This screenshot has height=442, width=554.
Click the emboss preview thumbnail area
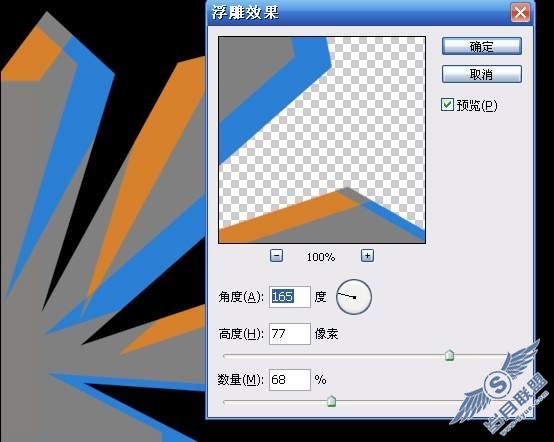[322, 140]
